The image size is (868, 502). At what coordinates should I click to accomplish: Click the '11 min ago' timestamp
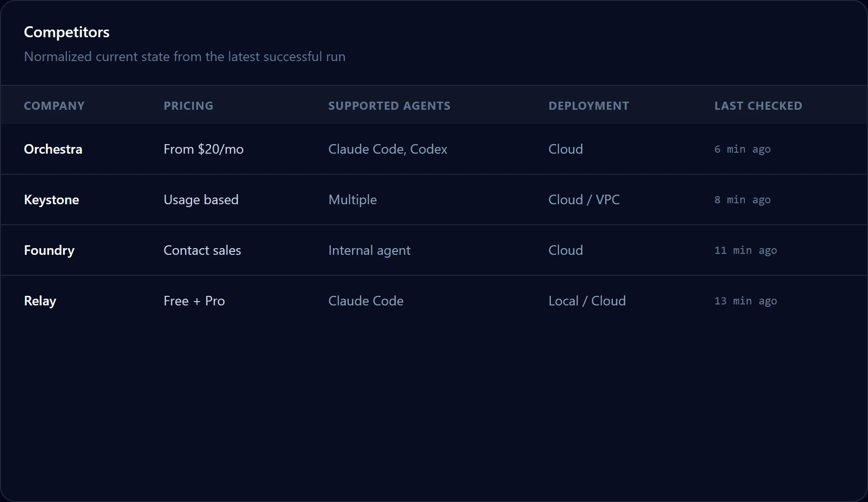(745, 250)
